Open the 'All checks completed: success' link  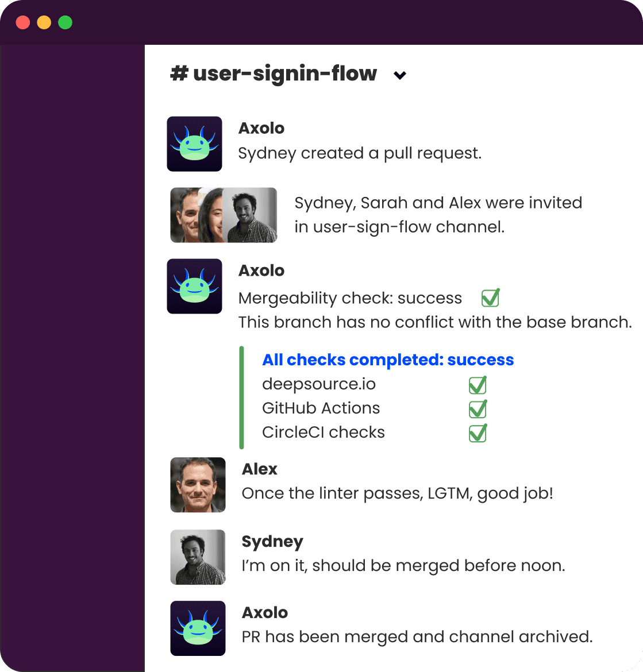[x=387, y=360]
